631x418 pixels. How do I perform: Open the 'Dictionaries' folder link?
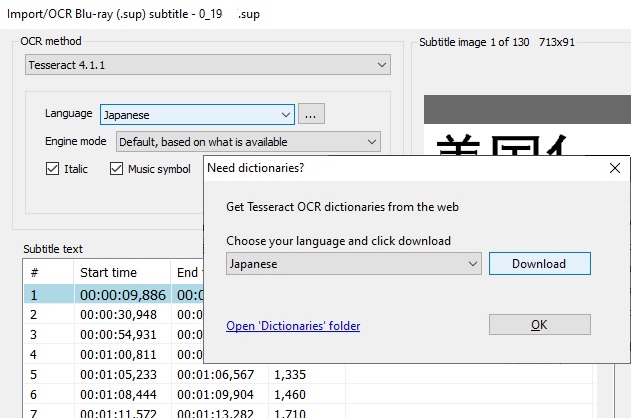(x=293, y=326)
